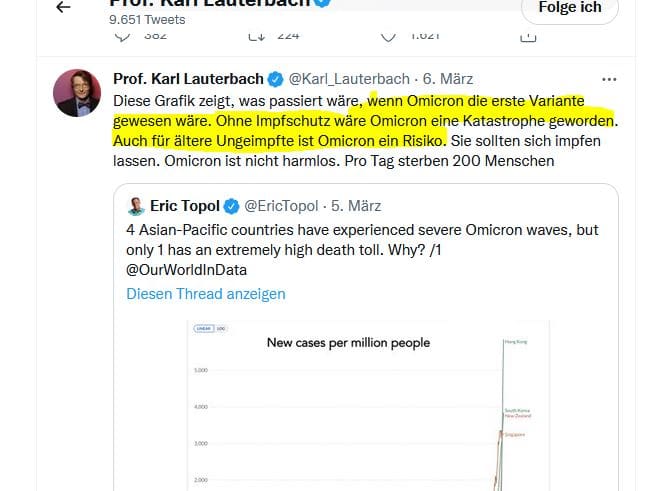Click the verified badge beside Prof. Karl Lauterbach's name
Image resolution: width=645 pixels, height=491 pixels.
276,79
